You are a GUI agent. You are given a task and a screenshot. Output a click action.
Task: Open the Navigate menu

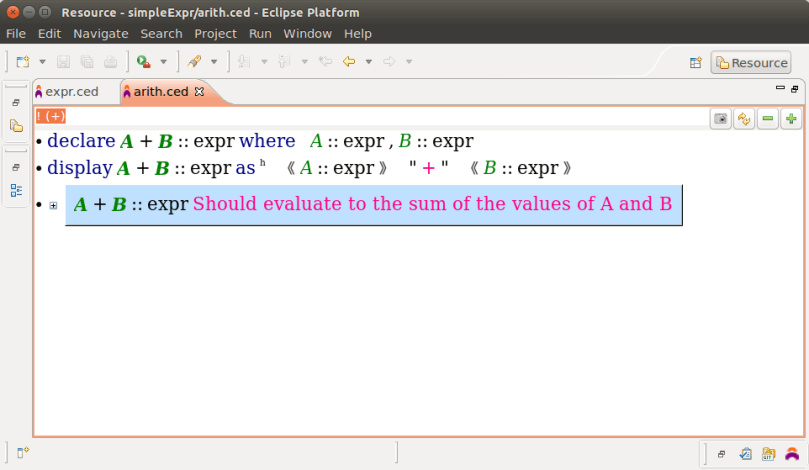100,33
